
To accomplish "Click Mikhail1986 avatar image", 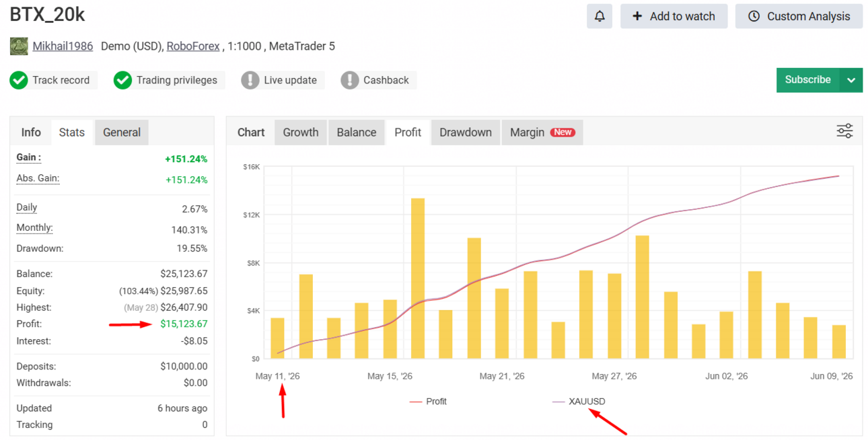I will 19,46.
